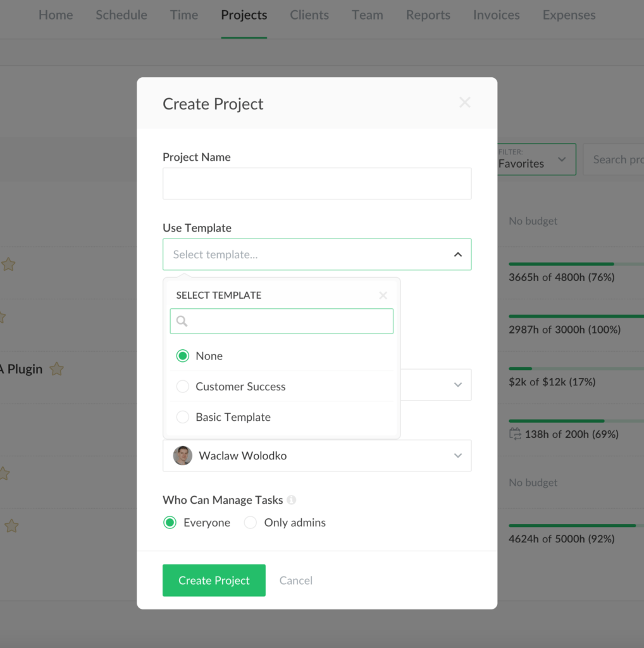Collapse the Use Template dropdown

click(x=457, y=254)
